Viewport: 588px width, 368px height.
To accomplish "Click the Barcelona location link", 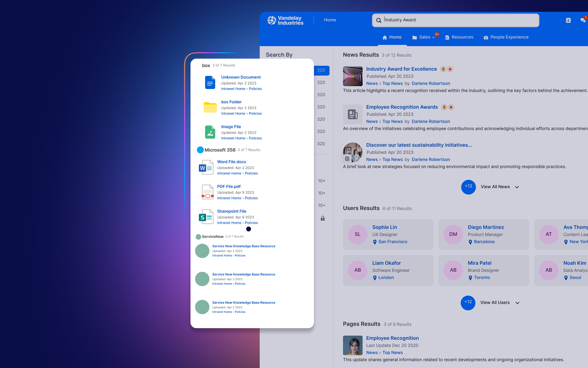I will coord(484,242).
